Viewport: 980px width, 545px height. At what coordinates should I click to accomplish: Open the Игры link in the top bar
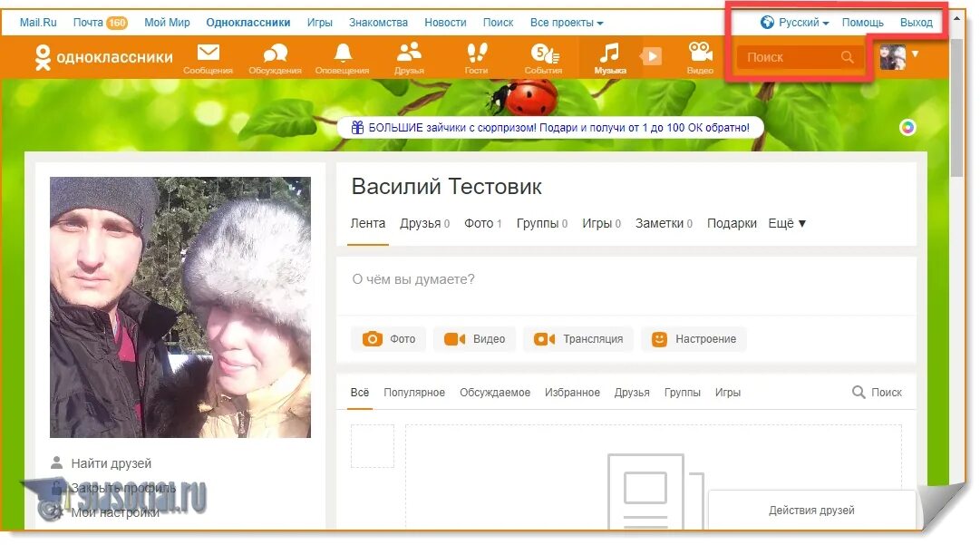pyautogui.click(x=319, y=23)
